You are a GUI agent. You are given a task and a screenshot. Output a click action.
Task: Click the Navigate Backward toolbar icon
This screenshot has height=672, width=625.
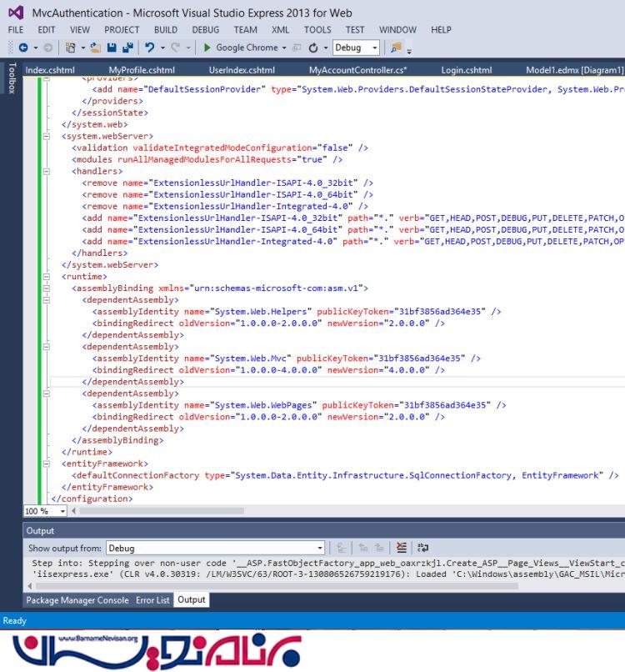coord(22,48)
